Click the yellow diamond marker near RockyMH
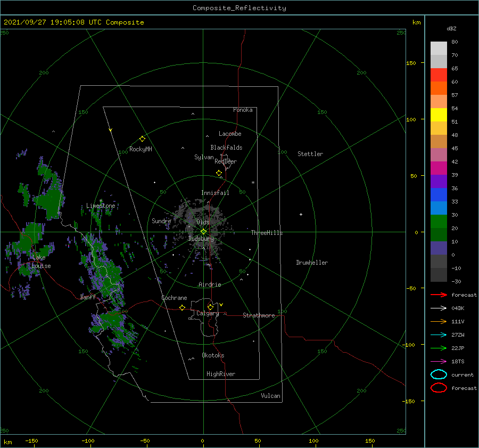479x448 pixels. (x=142, y=139)
